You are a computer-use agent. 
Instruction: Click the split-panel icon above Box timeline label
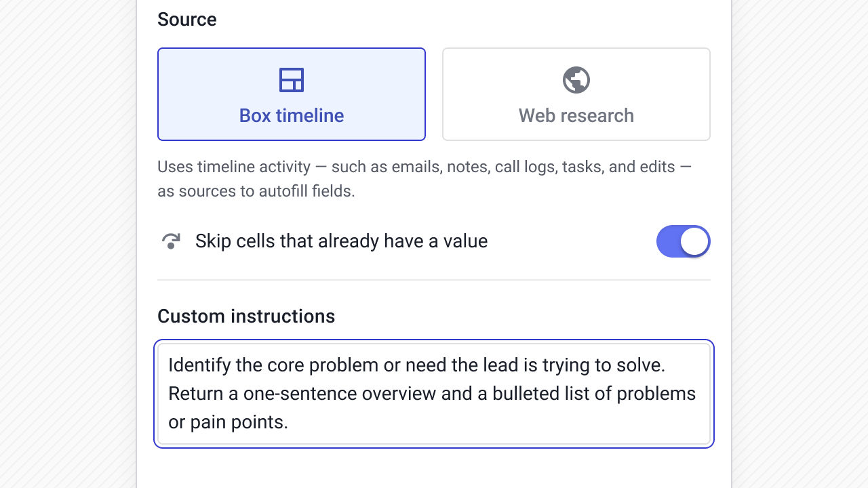[291, 79]
